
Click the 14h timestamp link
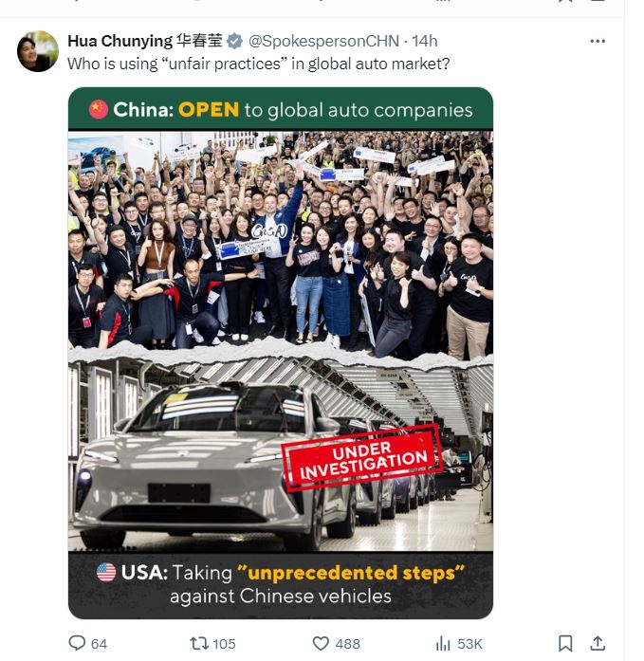point(424,41)
